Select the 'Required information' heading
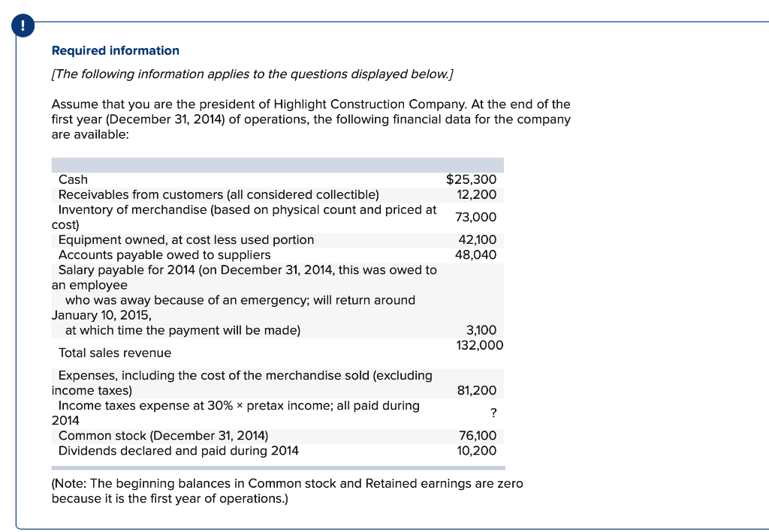This screenshot has height=532, width=769. point(115,50)
